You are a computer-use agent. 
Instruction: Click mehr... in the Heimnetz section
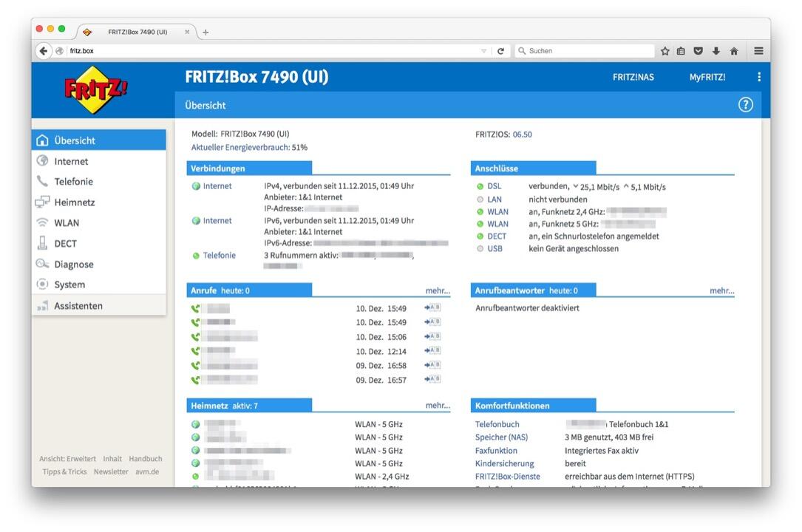click(438, 405)
